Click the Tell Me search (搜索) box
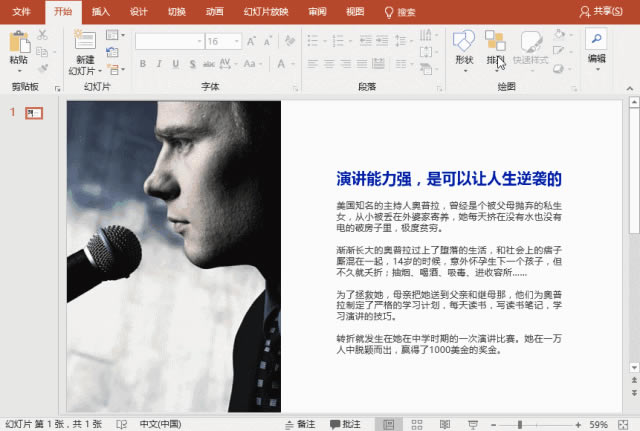The height and width of the screenshot is (431, 640). tap(400, 12)
